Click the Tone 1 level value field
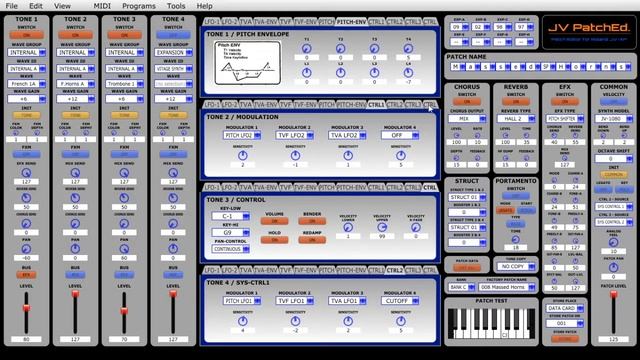Screen dimensions: 640x360 [x=26, y=339]
